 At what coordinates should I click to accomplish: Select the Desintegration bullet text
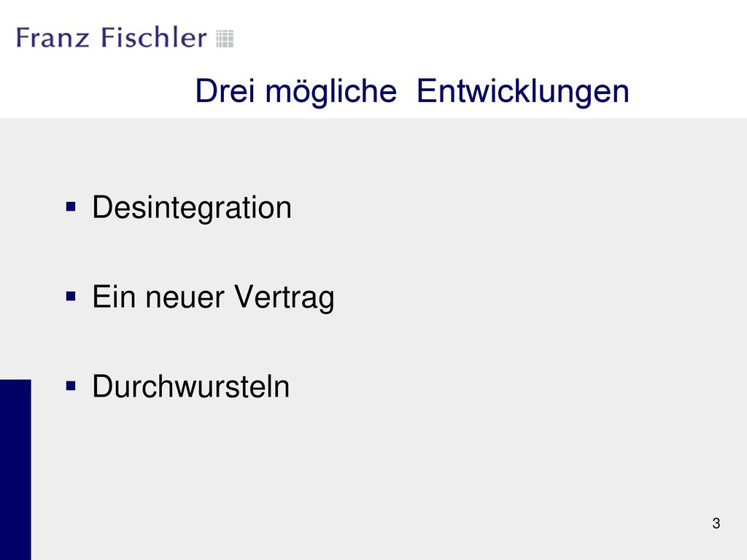192,209
